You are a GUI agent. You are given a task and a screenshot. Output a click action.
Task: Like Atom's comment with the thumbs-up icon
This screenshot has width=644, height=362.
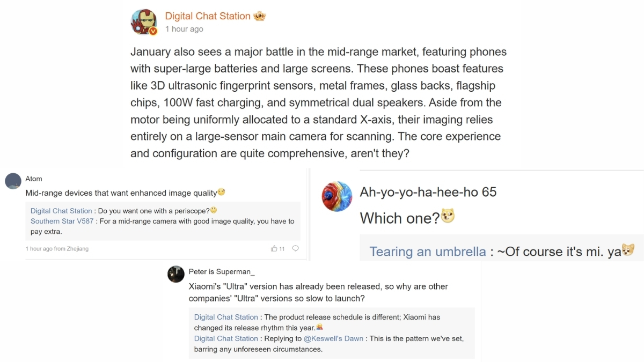(275, 249)
